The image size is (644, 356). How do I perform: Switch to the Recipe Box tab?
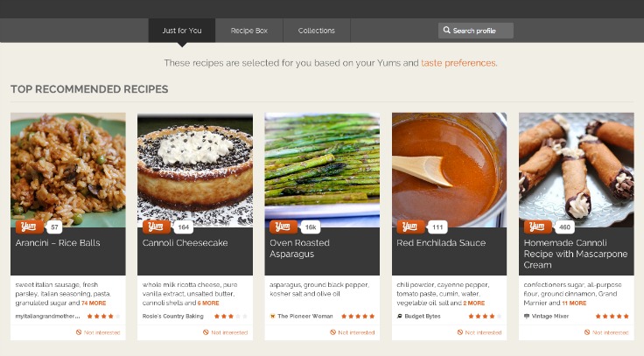tap(248, 31)
